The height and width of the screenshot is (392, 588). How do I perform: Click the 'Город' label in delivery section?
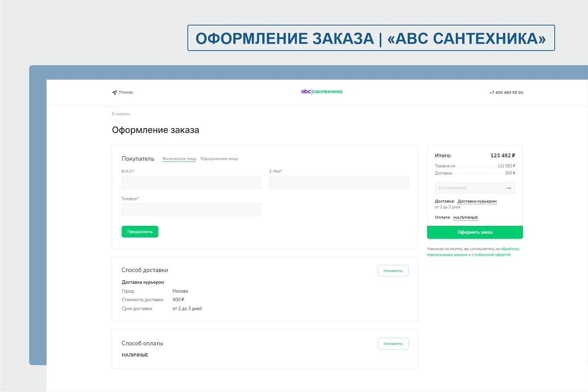point(128,291)
